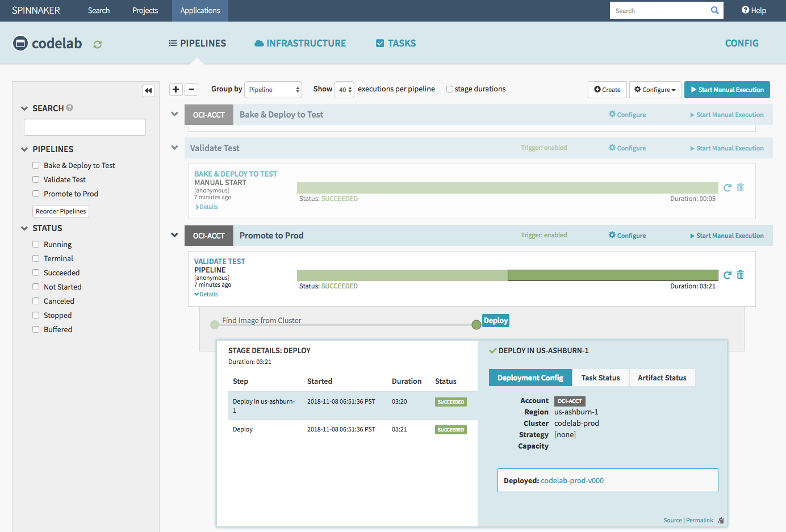Change executions shown via the 40 dropdown
This screenshot has height=532, width=786.
(344, 89)
